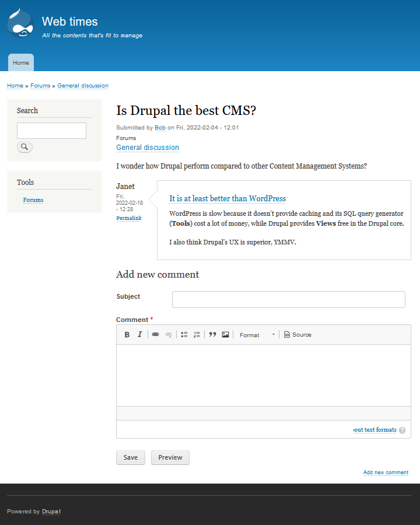Insert an image into the comment
This screenshot has height=525, width=420.
pyautogui.click(x=225, y=335)
